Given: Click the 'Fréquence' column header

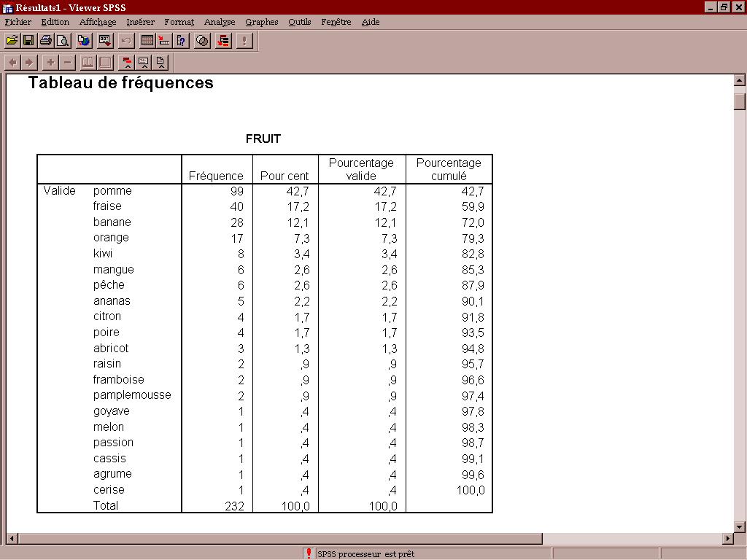Looking at the screenshot, I should pos(216,176).
